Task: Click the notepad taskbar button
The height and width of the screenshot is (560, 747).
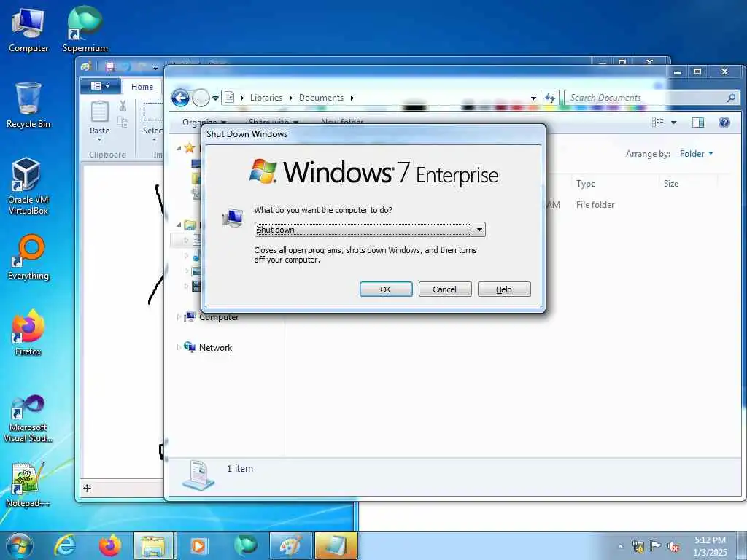Action: pyautogui.click(x=336, y=545)
